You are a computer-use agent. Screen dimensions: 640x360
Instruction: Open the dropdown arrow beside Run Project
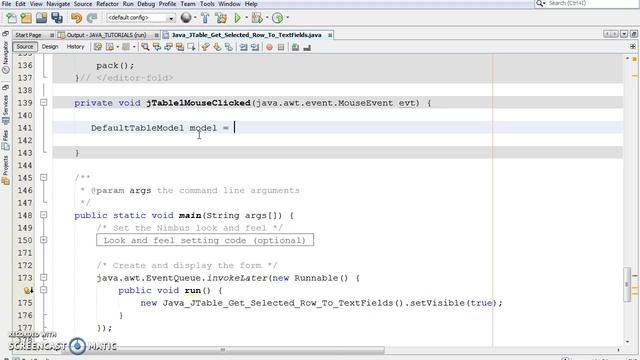point(246,18)
